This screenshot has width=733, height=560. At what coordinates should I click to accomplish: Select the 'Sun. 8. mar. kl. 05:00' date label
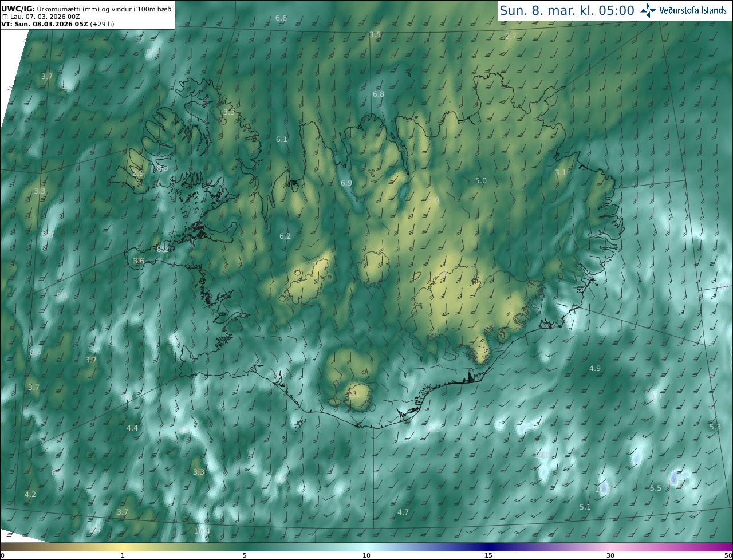(x=567, y=10)
